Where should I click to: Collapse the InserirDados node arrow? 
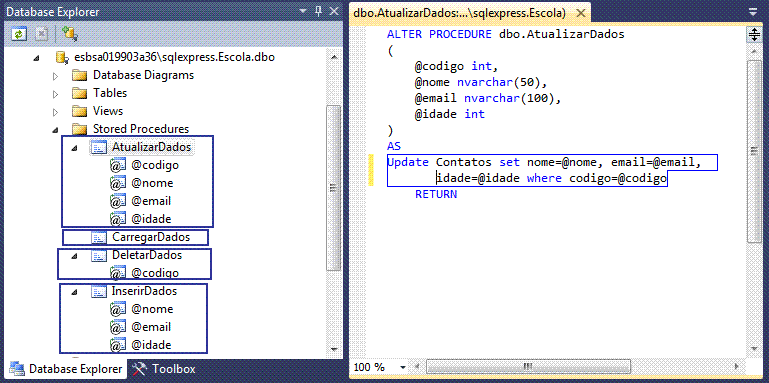pyautogui.click(x=74, y=292)
